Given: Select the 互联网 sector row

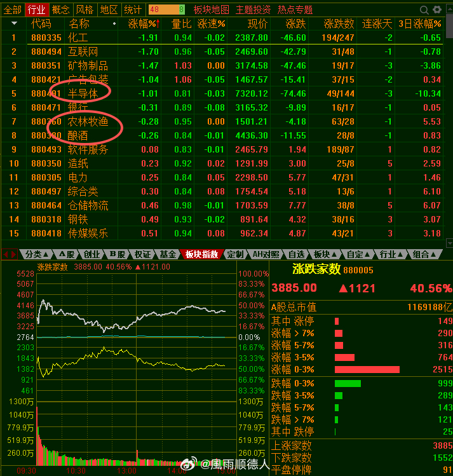Looking at the screenshot, I should [223, 51].
